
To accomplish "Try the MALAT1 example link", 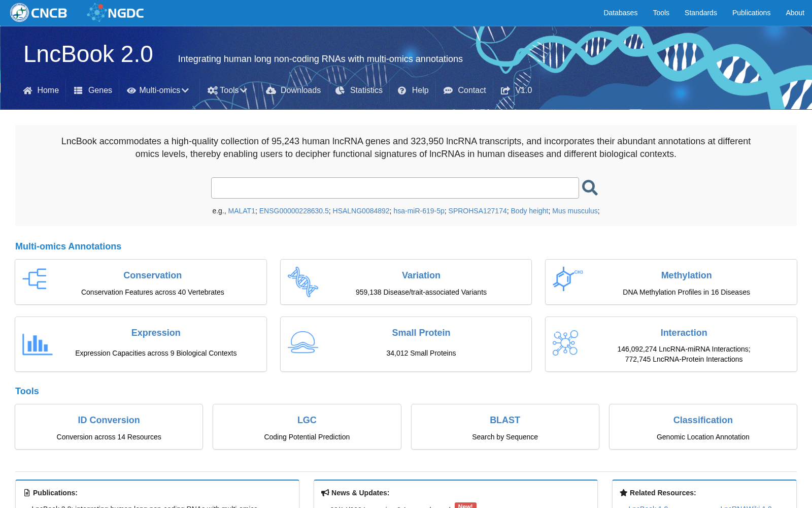I will tap(242, 211).
